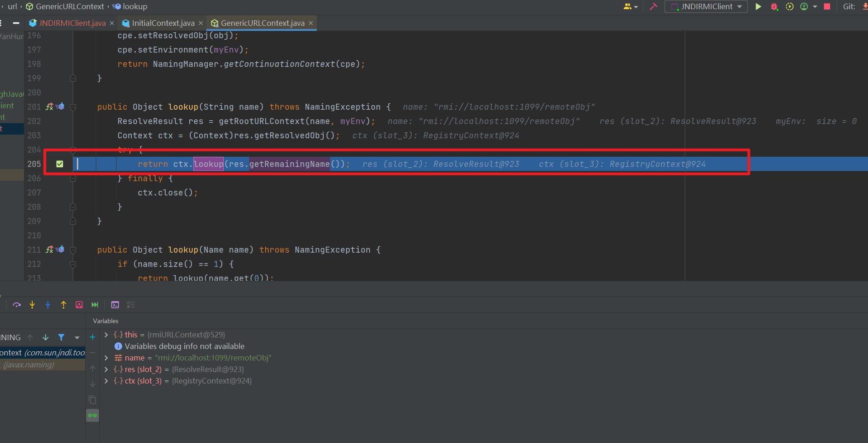Expand the res (slot_2) variable
The image size is (868, 443).
coord(106,369)
